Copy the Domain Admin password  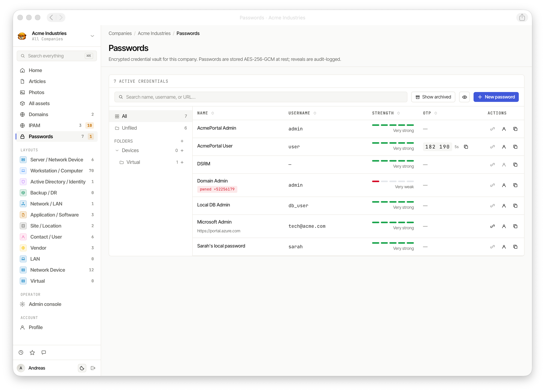pos(515,185)
